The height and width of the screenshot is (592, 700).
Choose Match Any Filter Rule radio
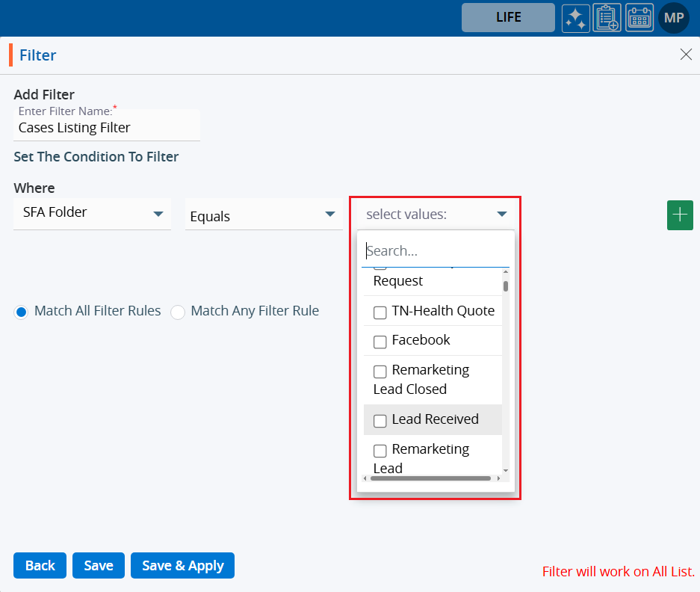(x=178, y=312)
